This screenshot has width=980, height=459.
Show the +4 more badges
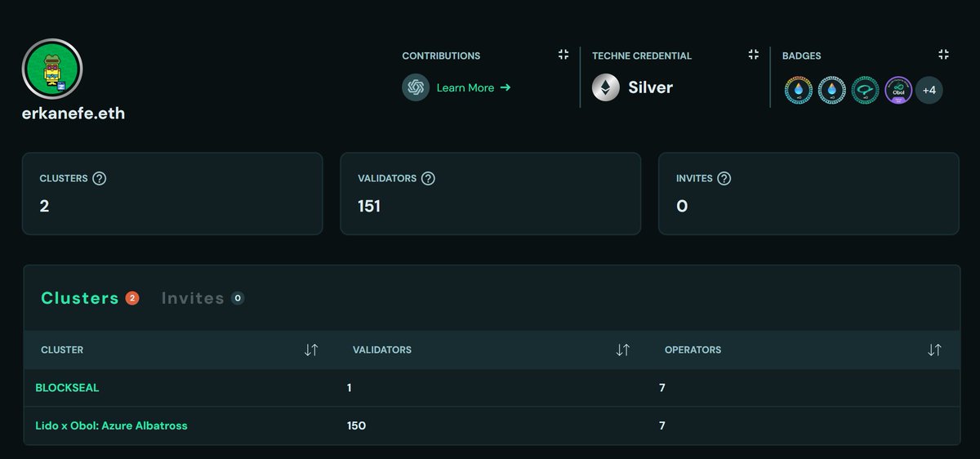click(x=929, y=90)
